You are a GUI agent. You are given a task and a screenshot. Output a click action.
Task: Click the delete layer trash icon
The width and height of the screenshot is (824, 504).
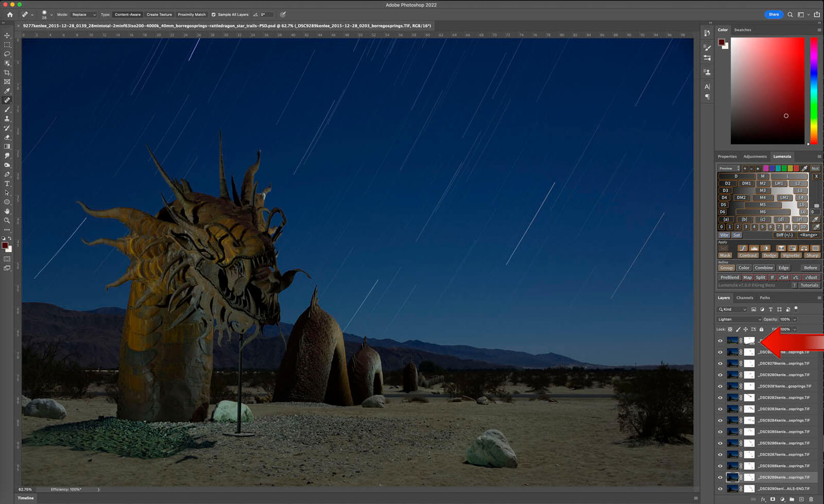coord(811,499)
